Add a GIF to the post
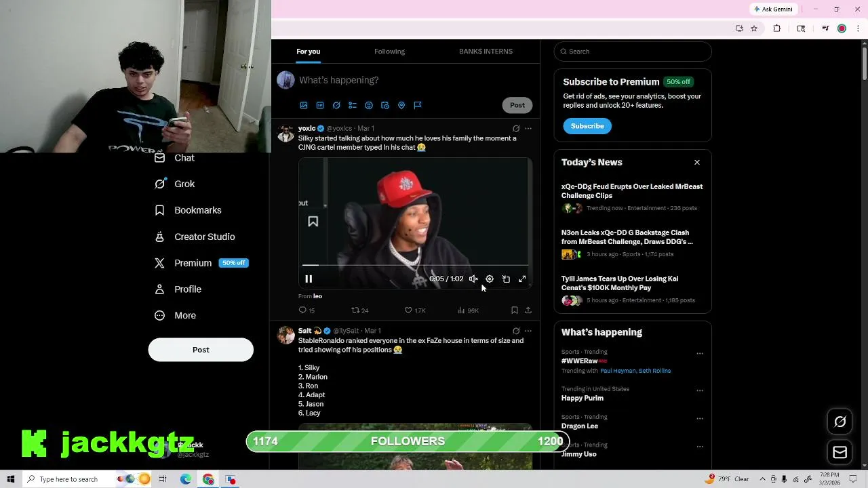 click(x=320, y=105)
